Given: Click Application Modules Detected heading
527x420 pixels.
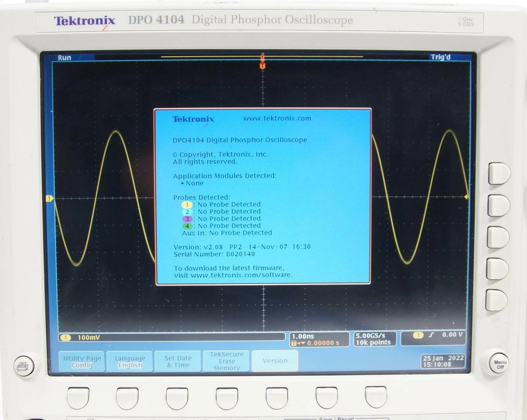Looking at the screenshot, I should [x=225, y=176].
